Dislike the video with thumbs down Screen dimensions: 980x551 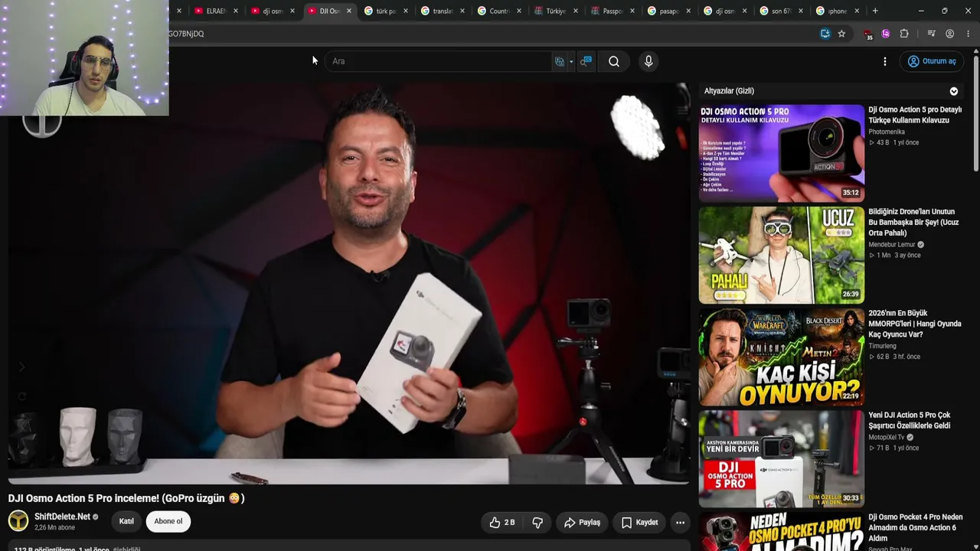[537, 523]
